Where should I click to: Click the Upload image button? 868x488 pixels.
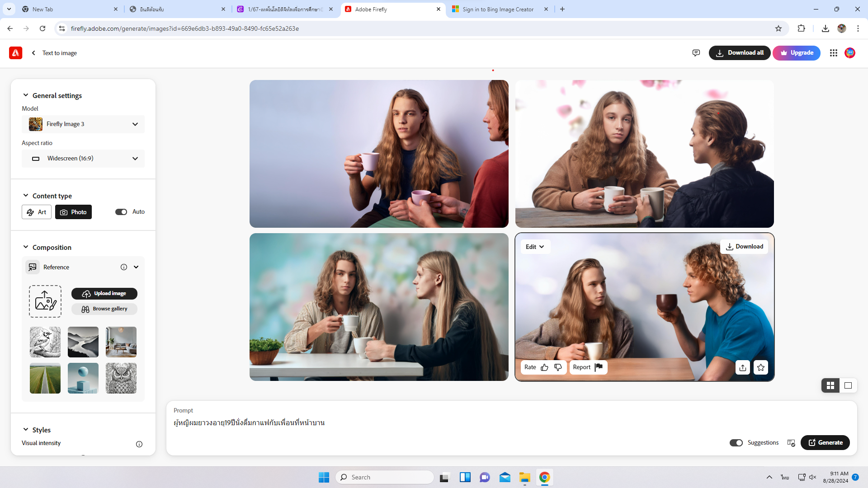(x=104, y=294)
